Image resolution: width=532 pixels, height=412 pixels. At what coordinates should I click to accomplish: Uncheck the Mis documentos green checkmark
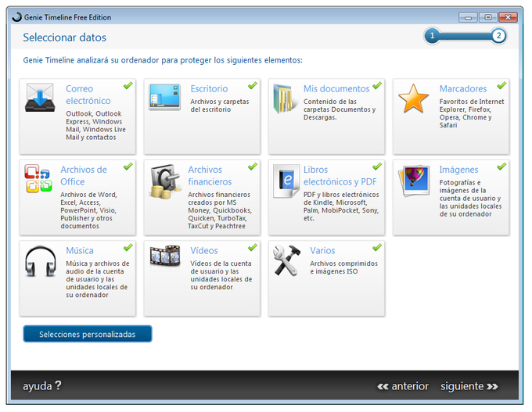pos(377,85)
